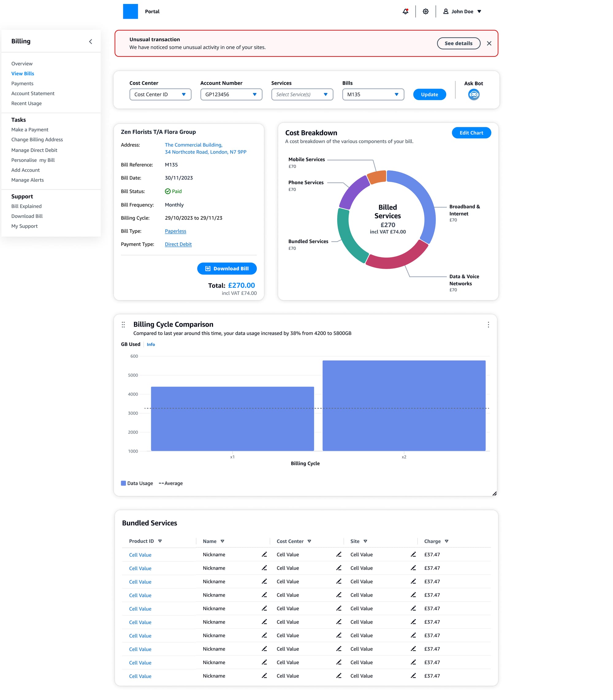Edit the Nickname in the first table row
This screenshot has width=613, height=700.
click(x=265, y=554)
